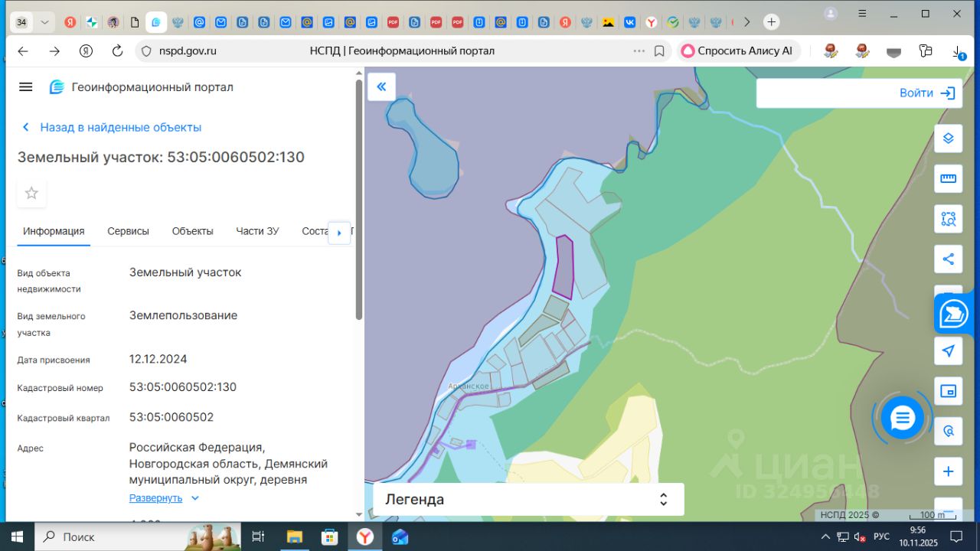980x551 pixels.
Task: Reload the nspd.gov.ru page
Action: [117, 51]
